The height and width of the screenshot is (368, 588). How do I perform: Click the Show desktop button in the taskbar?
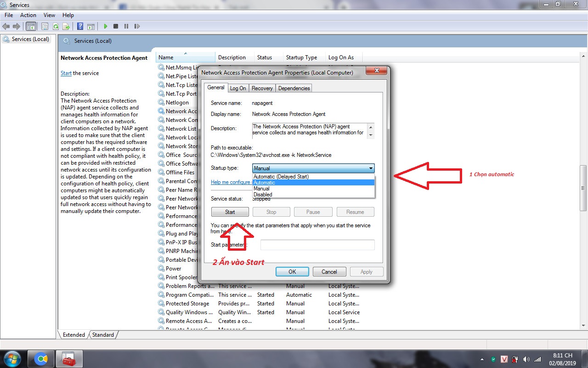pos(584,359)
